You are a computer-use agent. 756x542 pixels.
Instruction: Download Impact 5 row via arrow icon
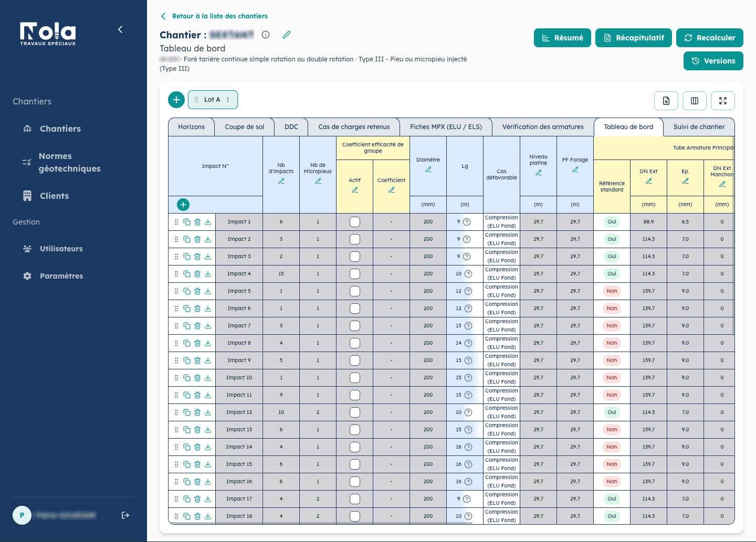click(208, 291)
